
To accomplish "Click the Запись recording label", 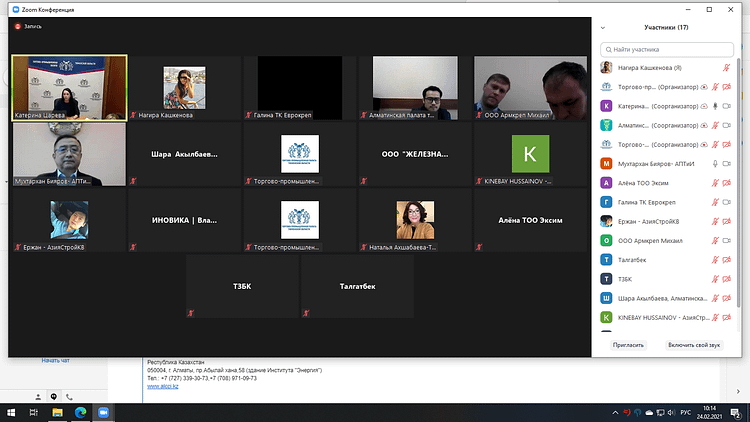I will [x=33, y=27].
